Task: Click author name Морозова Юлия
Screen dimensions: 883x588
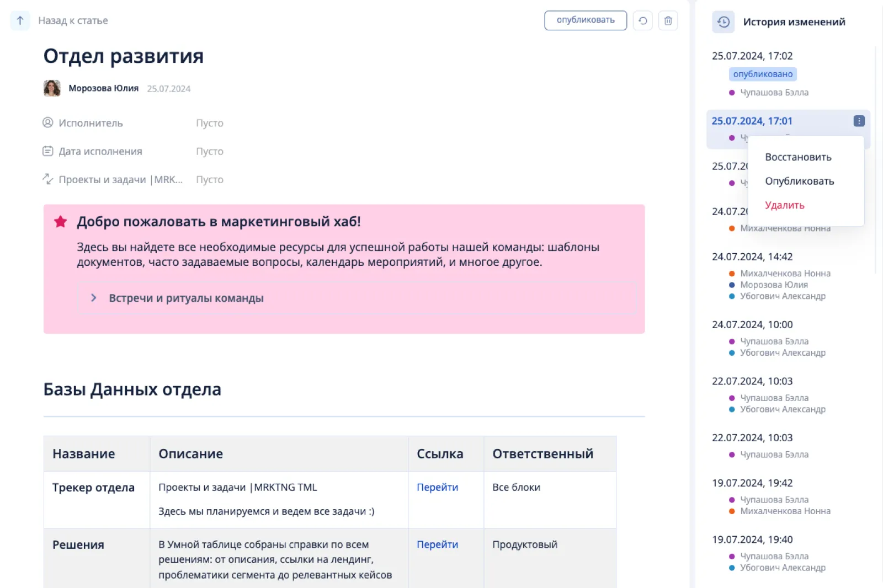Action: click(x=103, y=88)
